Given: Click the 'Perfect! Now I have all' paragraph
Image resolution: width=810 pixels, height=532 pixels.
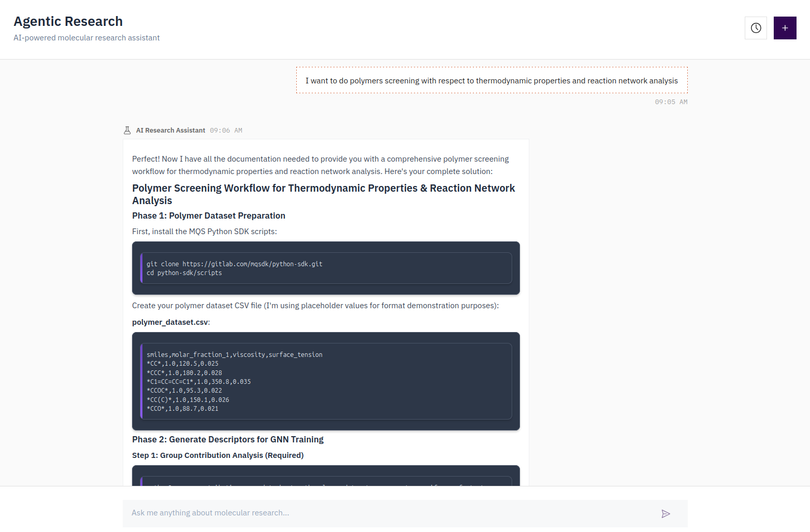Looking at the screenshot, I should click(x=321, y=165).
